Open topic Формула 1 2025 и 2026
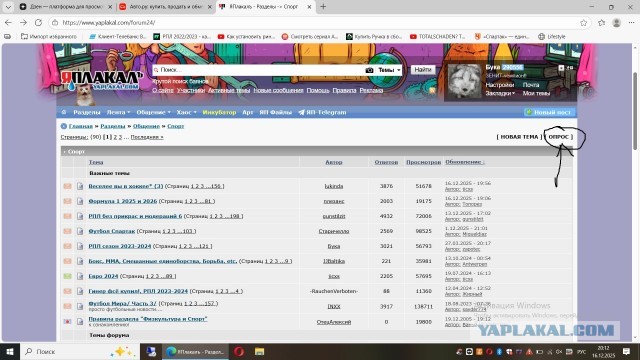Screen dimensions: 640x360 click(x=122, y=201)
